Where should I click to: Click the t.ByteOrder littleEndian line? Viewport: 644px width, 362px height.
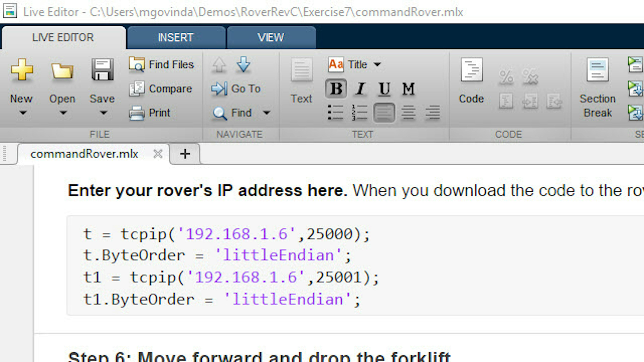pyautogui.click(x=217, y=256)
